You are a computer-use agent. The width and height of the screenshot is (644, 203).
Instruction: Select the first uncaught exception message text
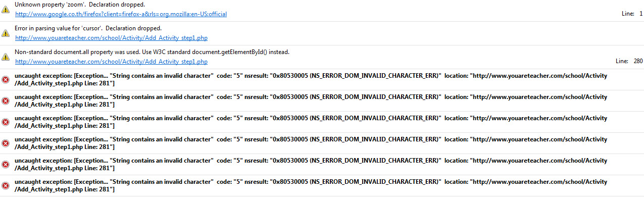pos(311,79)
